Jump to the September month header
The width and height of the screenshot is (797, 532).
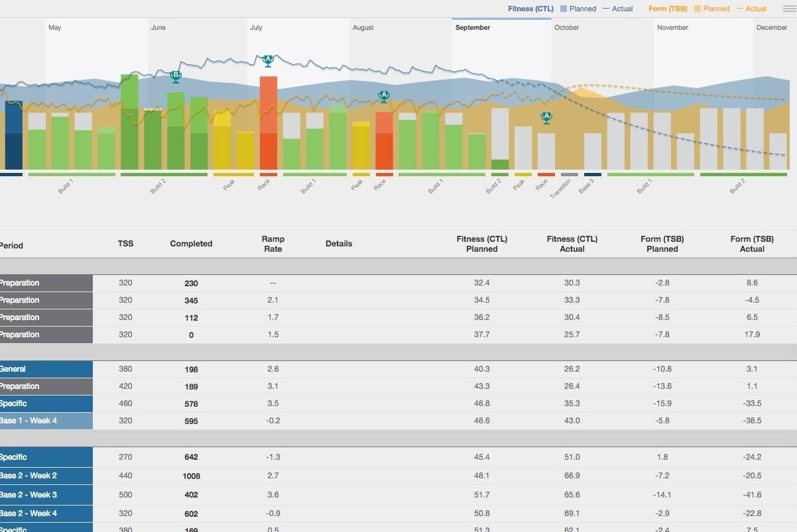[x=473, y=28]
